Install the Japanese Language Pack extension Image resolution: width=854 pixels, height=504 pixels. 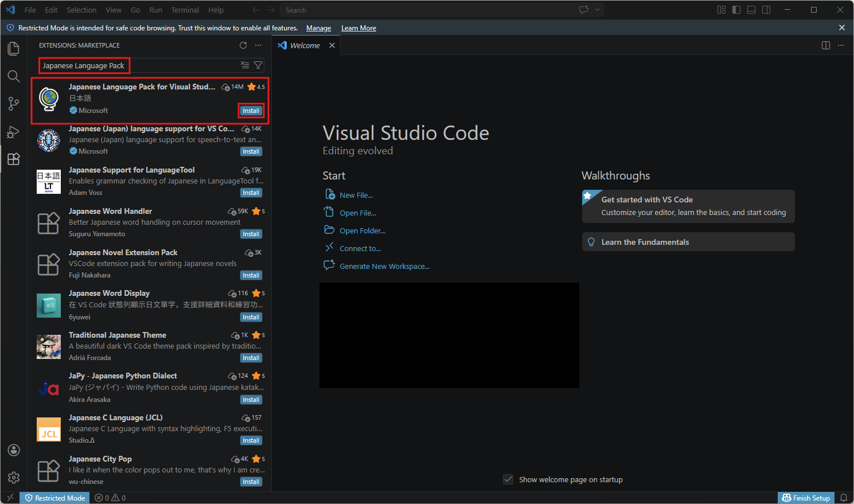tap(251, 111)
